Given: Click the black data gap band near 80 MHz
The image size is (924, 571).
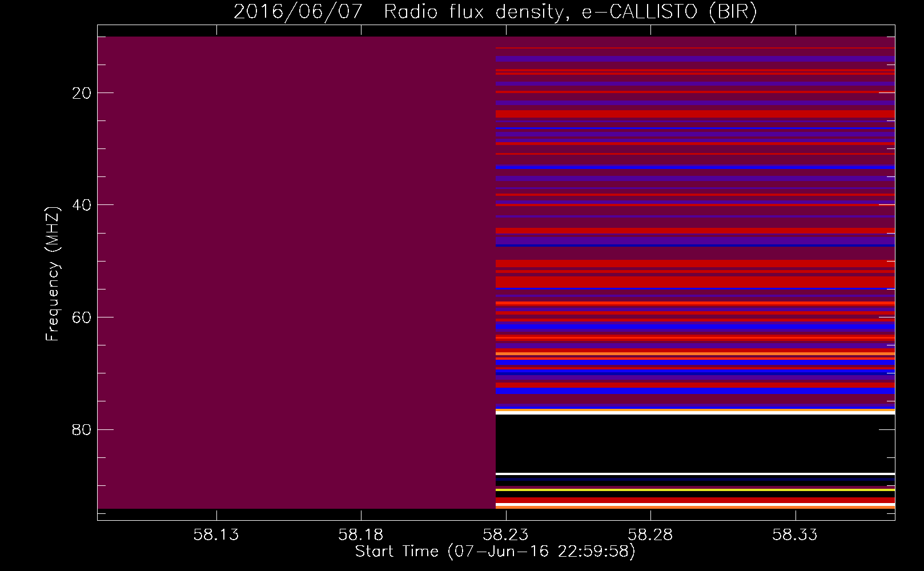Looking at the screenshot, I should (x=695, y=444).
